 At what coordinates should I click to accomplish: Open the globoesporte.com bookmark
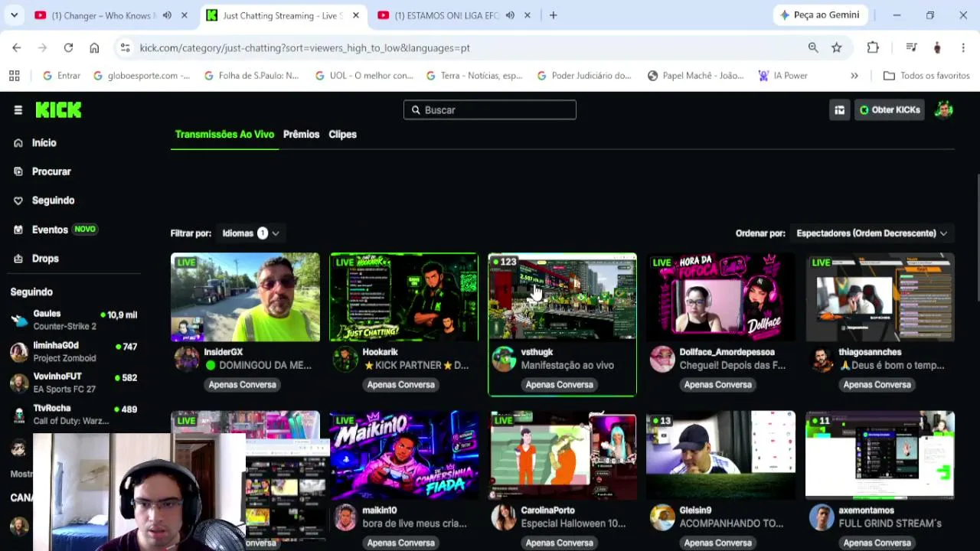(142, 76)
